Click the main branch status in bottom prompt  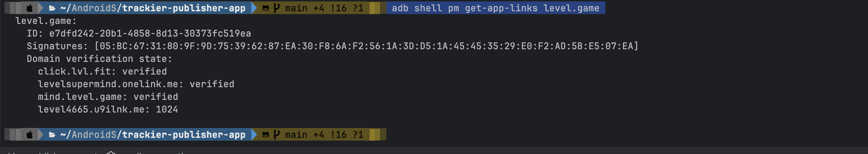coord(324,135)
